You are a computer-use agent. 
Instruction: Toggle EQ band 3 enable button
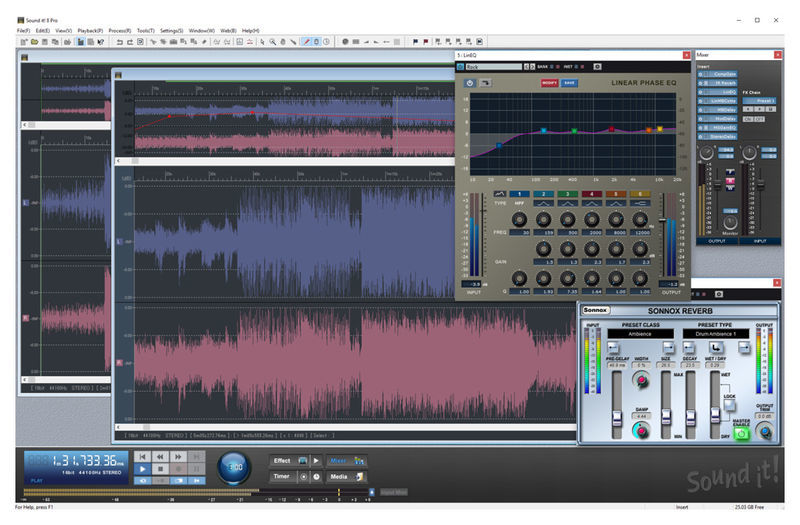point(568,194)
